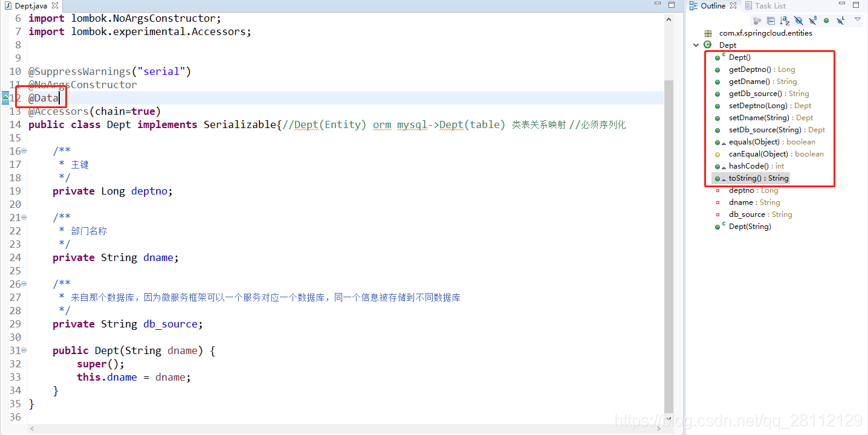
Task: Click the 'private String db_source;' line
Action: click(128, 324)
